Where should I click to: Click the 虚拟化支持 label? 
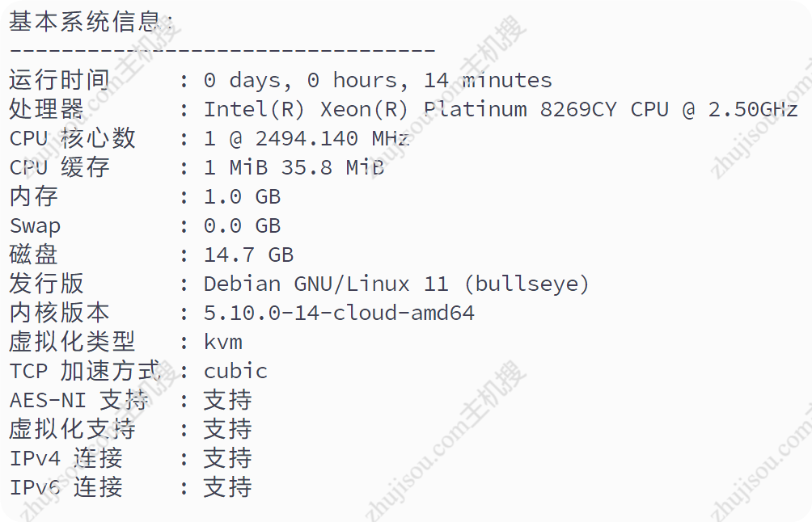tap(72, 429)
